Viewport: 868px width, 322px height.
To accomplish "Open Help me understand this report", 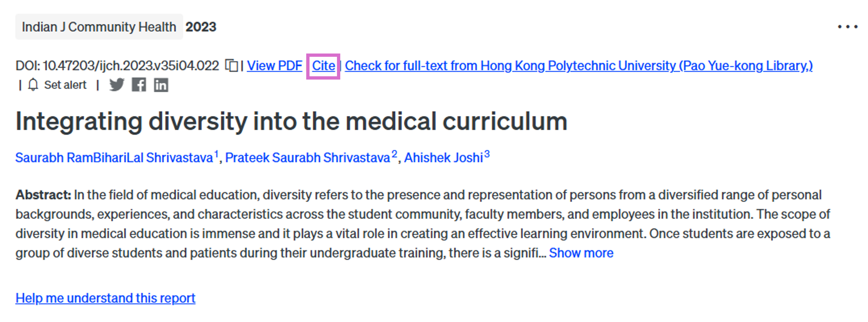I will click(105, 298).
